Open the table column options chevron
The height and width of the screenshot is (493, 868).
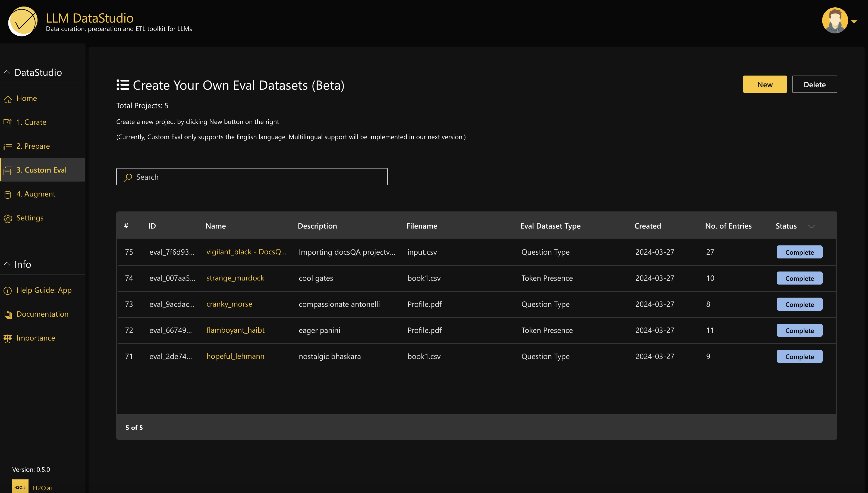coord(812,226)
